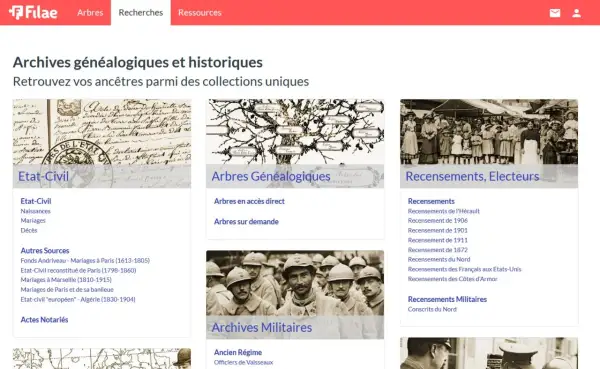Open Recensement de 1872 link
Viewport: 600px width, 369px height.
[x=437, y=250]
